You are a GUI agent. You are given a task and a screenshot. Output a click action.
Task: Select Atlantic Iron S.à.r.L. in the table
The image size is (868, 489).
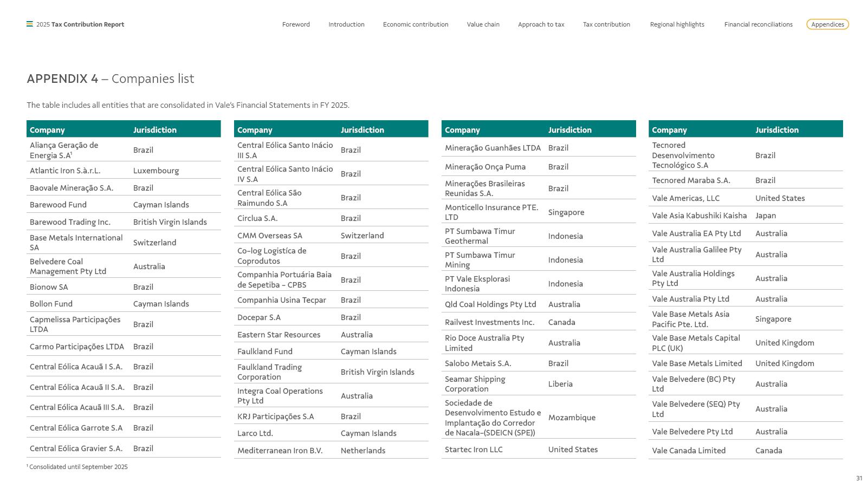(x=65, y=171)
